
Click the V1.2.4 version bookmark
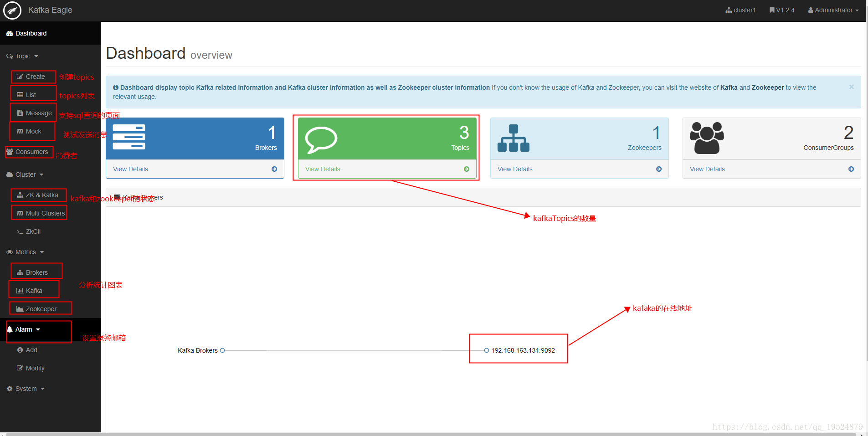tap(782, 10)
